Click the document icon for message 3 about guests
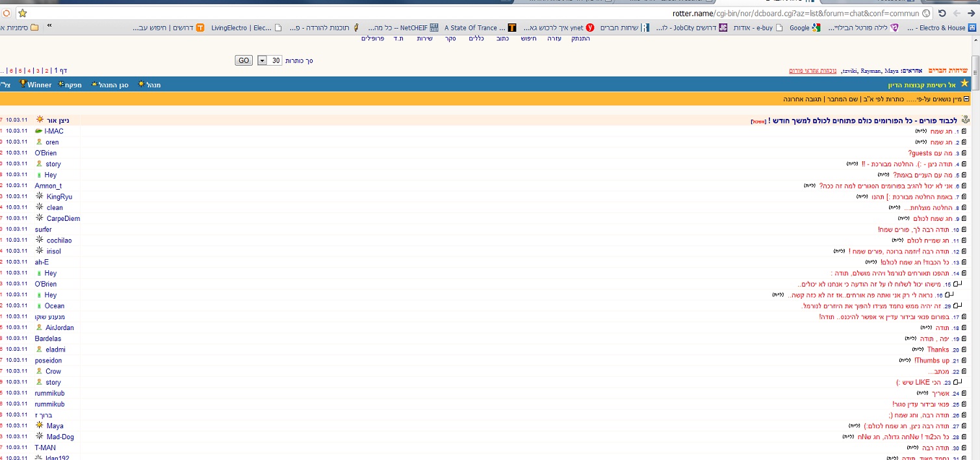This screenshot has width=980, height=460. (x=964, y=153)
